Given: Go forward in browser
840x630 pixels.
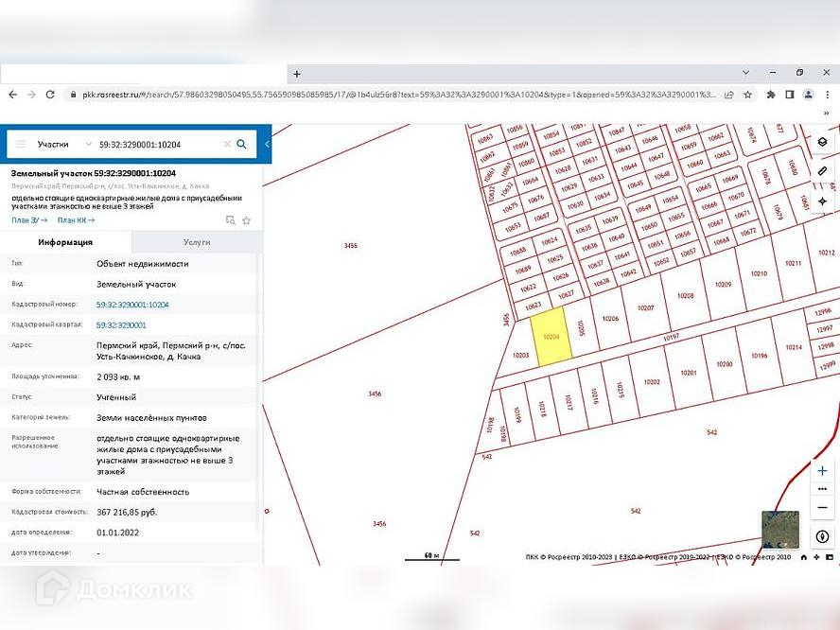Looking at the screenshot, I should coord(31,95).
